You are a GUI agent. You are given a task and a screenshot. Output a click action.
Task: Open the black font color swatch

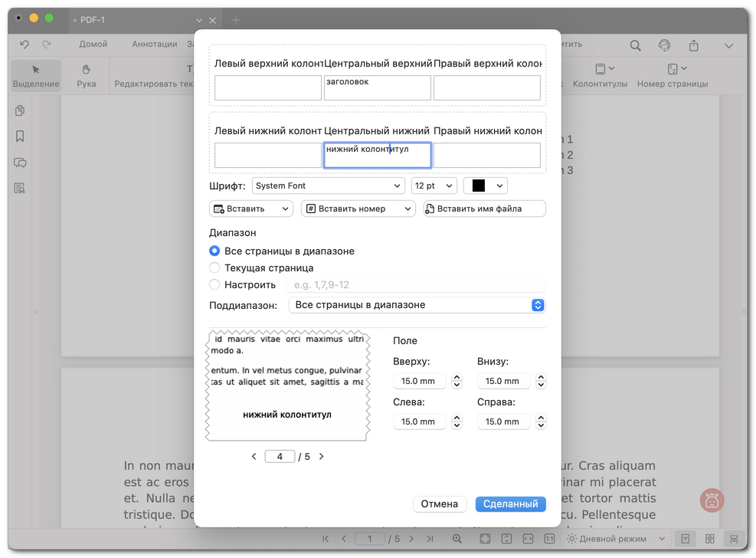485,185
